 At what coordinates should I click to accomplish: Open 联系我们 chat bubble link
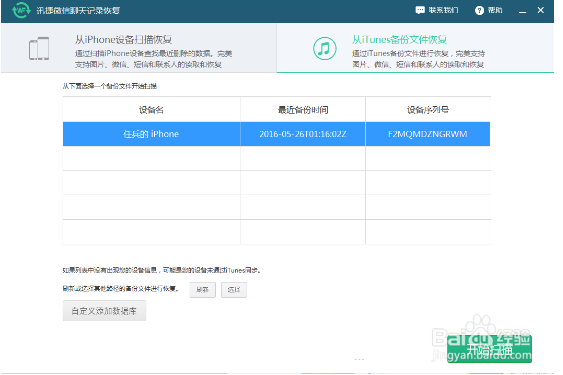tap(437, 10)
